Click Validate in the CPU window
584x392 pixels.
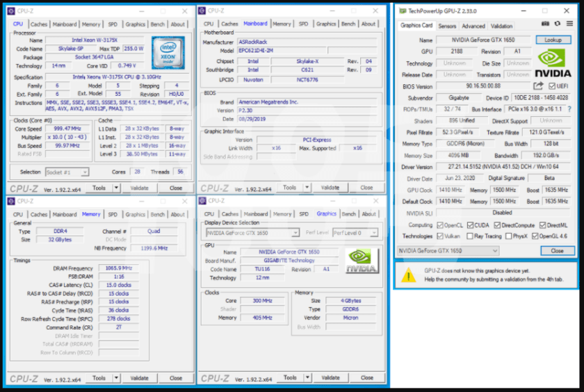tap(139, 188)
